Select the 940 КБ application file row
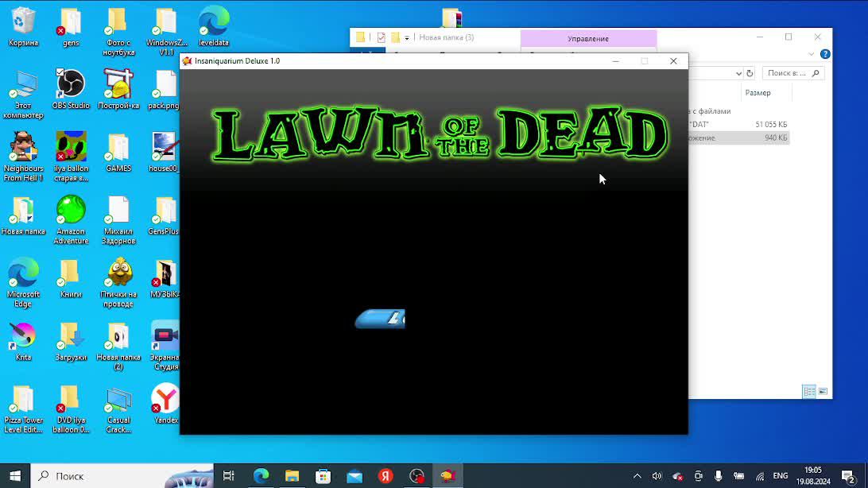868x488 pixels. [738, 137]
